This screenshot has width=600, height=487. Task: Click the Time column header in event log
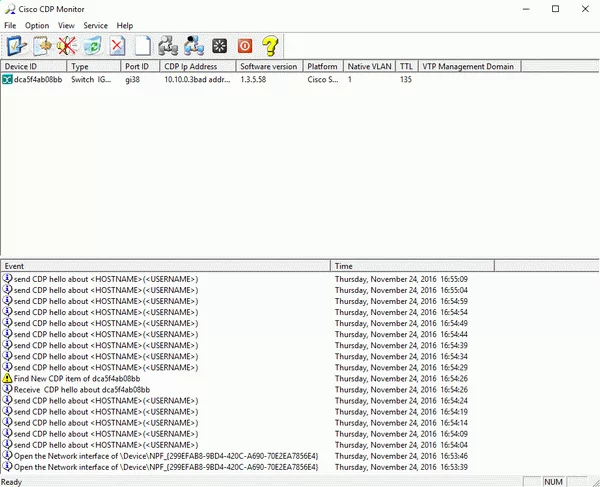coord(412,266)
